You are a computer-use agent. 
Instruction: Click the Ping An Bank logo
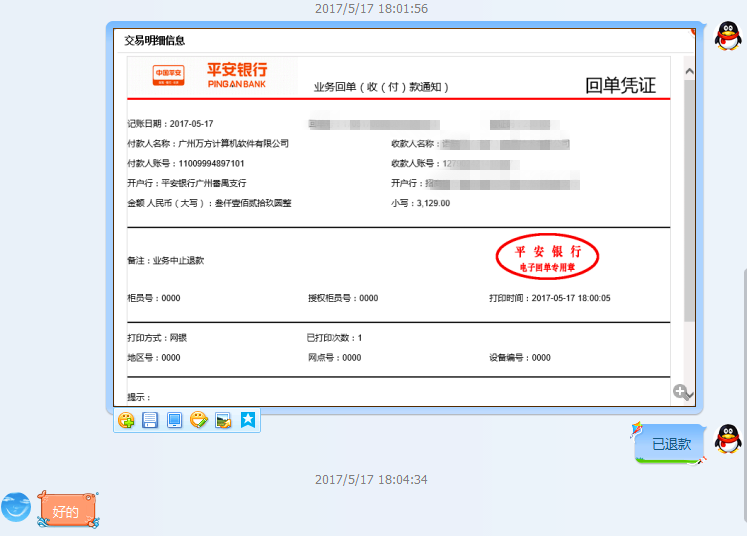tap(210, 75)
